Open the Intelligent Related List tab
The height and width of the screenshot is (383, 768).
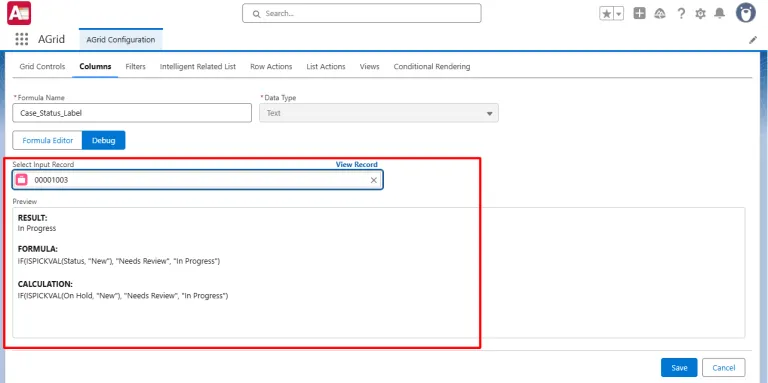click(x=198, y=67)
